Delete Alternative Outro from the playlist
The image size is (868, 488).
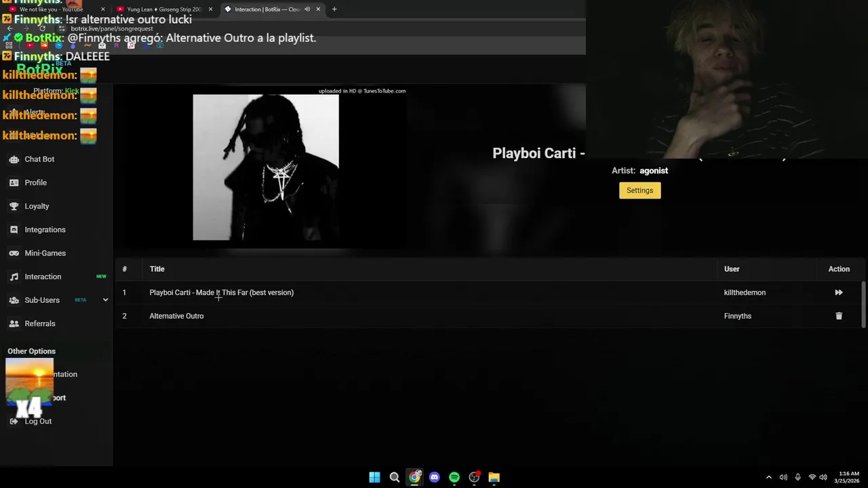(839, 316)
